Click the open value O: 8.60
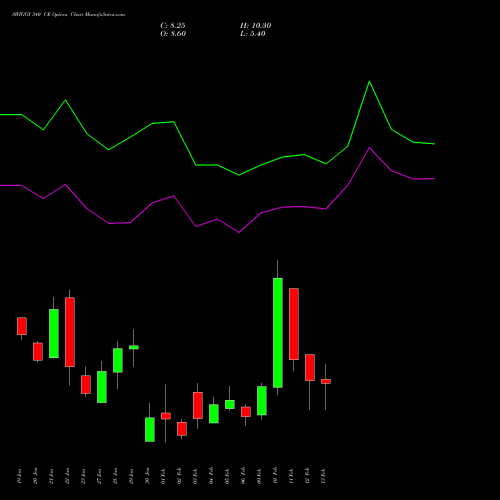The image size is (500, 500). tap(173, 34)
